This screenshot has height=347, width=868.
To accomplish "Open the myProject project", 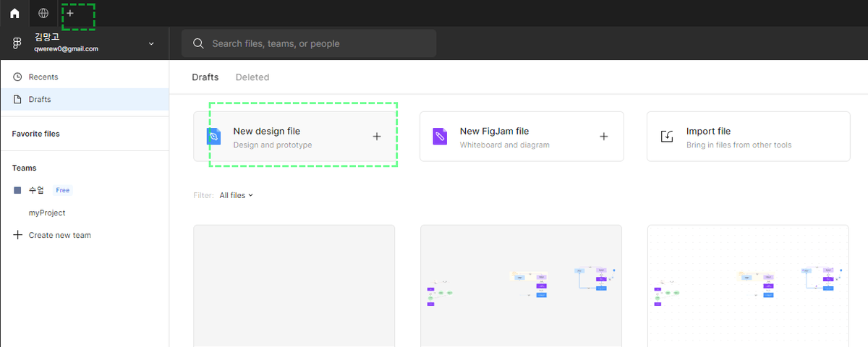I will click(47, 213).
